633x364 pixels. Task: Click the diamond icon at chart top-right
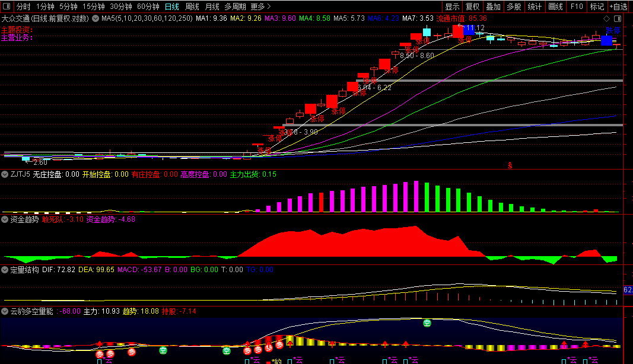pos(606,18)
